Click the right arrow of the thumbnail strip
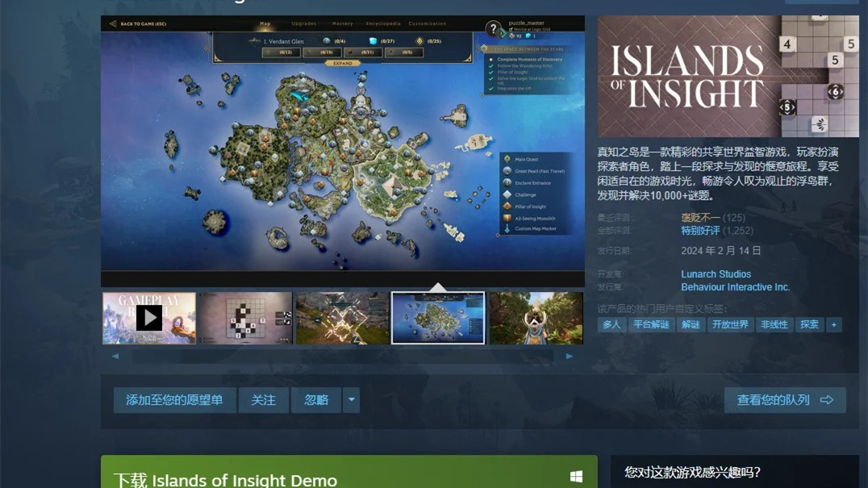868x488 pixels. (x=569, y=357)
